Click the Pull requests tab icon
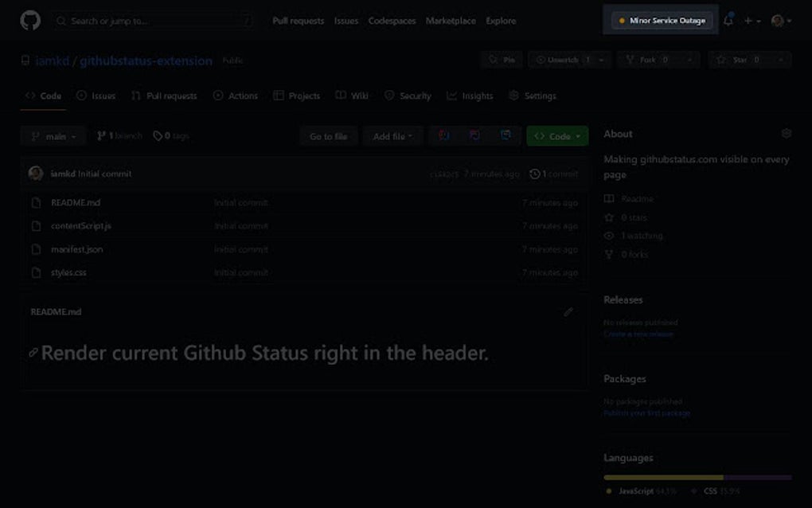The height and width of the screenshot is (508, 812). pyautogui.click(x=137, y=96)
